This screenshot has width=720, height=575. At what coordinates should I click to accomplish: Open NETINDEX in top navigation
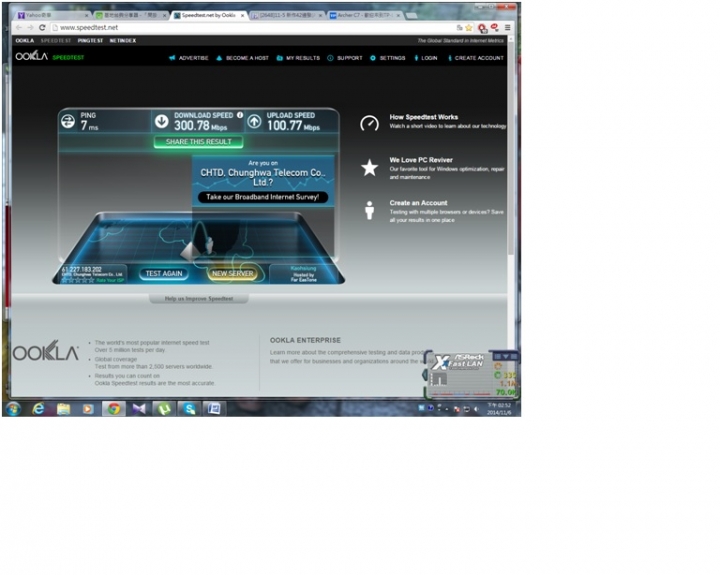pyautogui.click(x=123, y=41)
